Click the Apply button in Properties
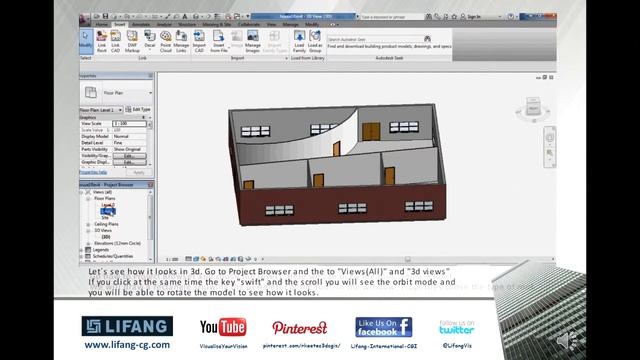The image size is (640, 360). [x=139, y=173]
